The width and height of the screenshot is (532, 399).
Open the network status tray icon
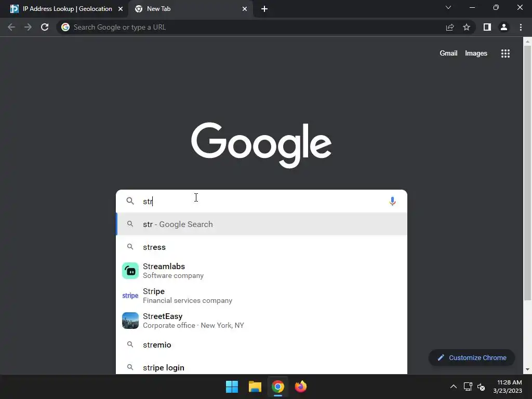point(468,387)
